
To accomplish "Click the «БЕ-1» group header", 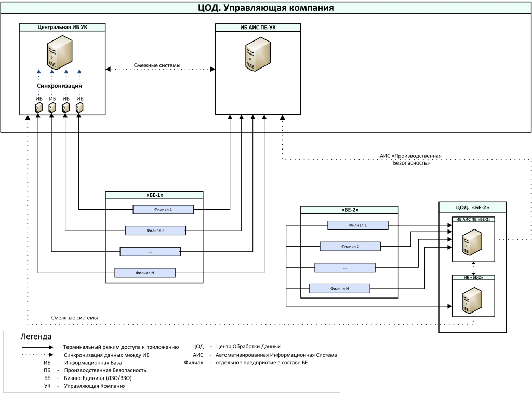I will (x=154, y=195).
